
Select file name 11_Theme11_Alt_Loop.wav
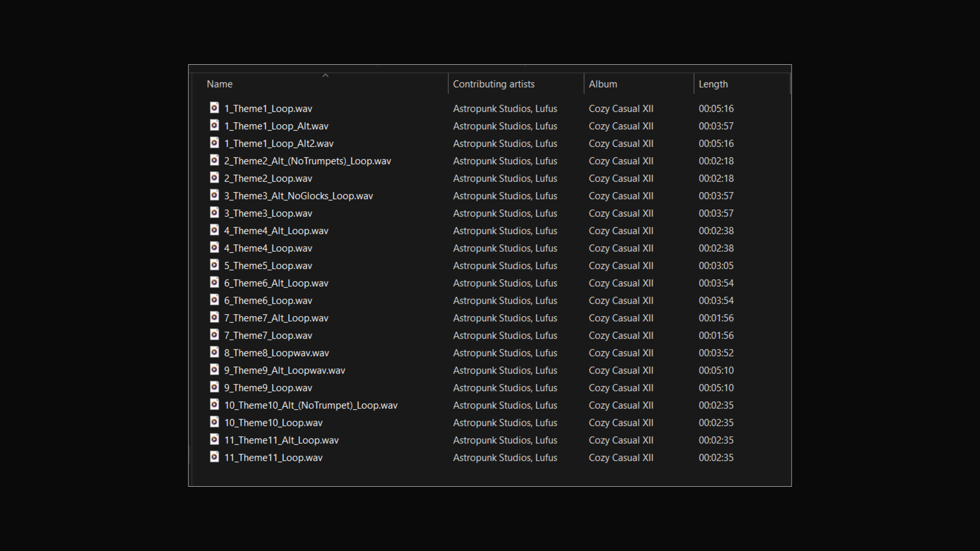pyautogui.click(x=281, y=440)
